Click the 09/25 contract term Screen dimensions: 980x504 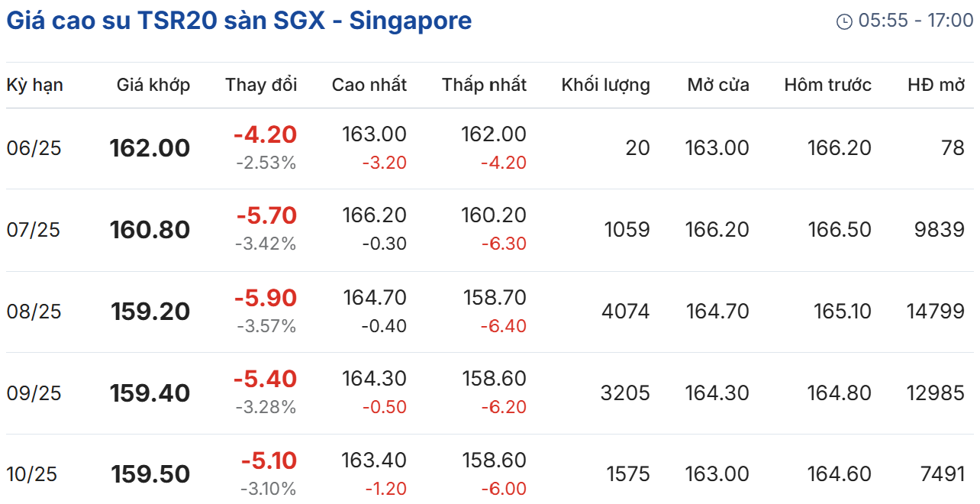click(34, 393)
